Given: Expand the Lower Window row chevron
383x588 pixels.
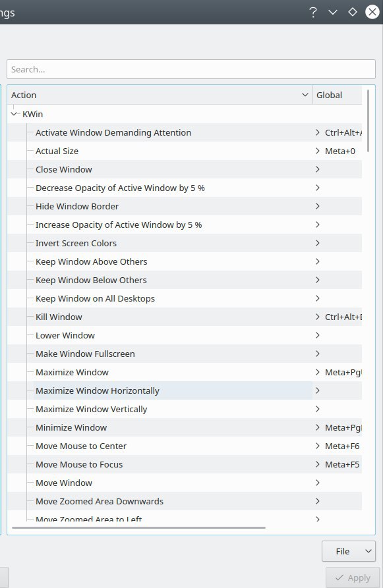Looking at the screenshot, I should click(318, 335).
